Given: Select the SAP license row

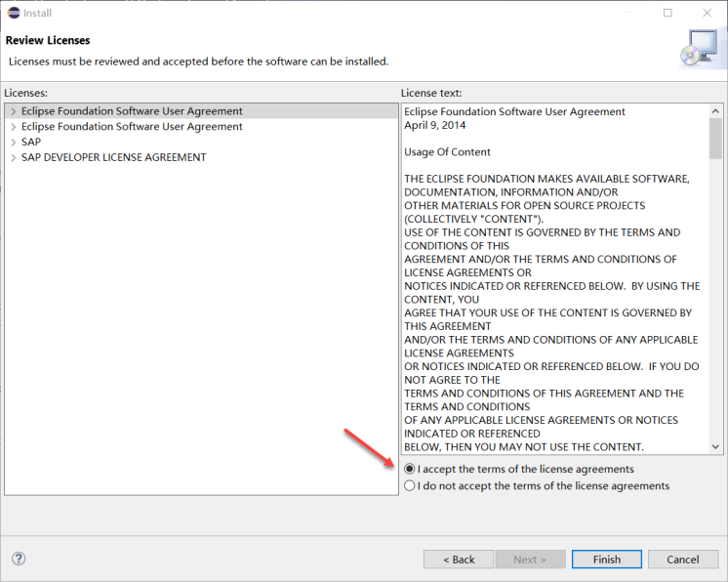Looking at the screenshot, I should [x=201, y=142].
